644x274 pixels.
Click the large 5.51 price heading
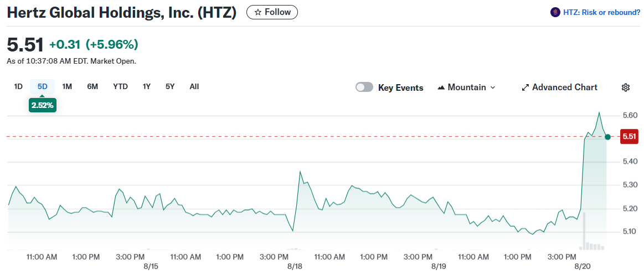pos(25,44)
